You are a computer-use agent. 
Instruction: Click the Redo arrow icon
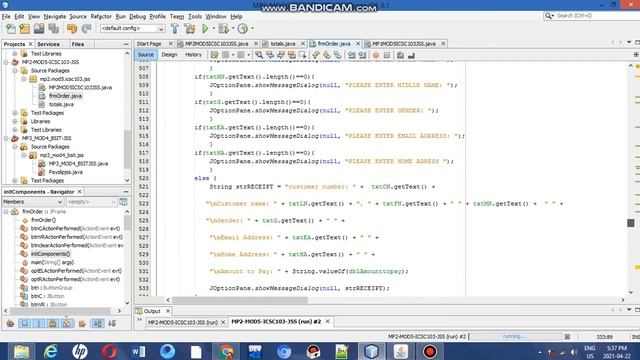tap(86, 29)
